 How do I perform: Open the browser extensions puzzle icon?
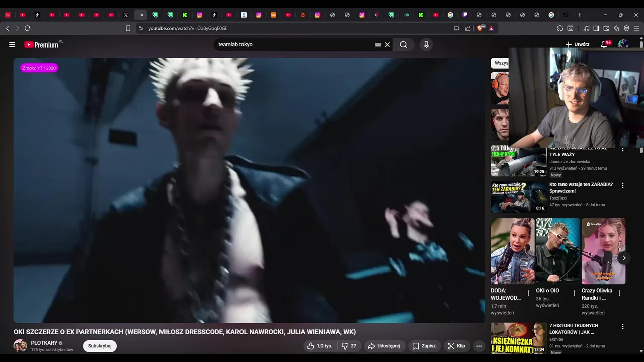(x=560, y=28)
